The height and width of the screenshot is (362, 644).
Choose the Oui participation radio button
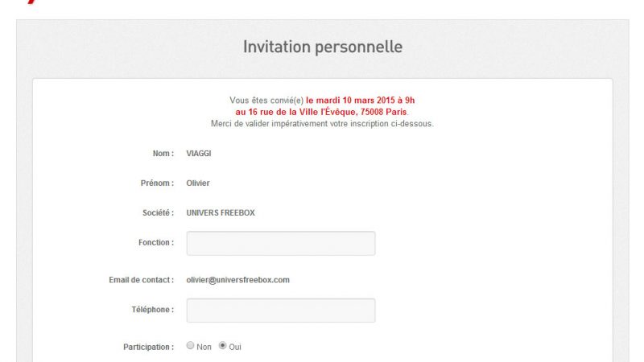pos(222,346)
